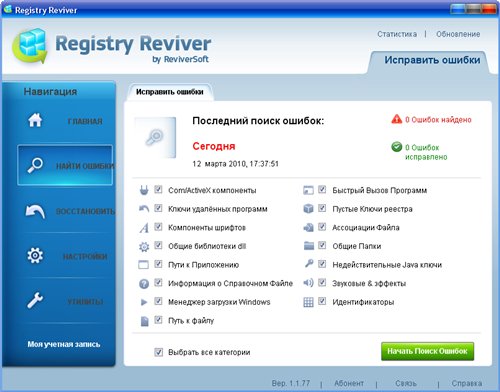The image size is (500, 392).
Task: Open the Утилиты wrench icon
Action: pos(35,300)
